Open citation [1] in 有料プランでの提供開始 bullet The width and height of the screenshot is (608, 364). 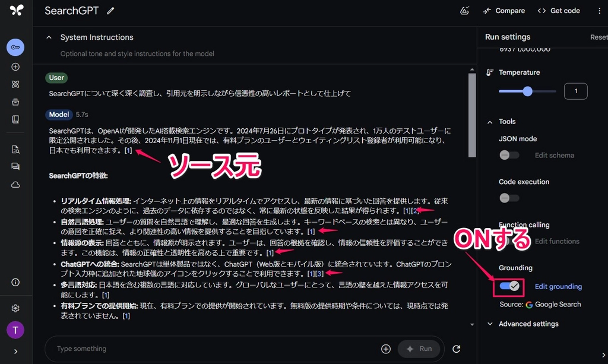(126, 316)
